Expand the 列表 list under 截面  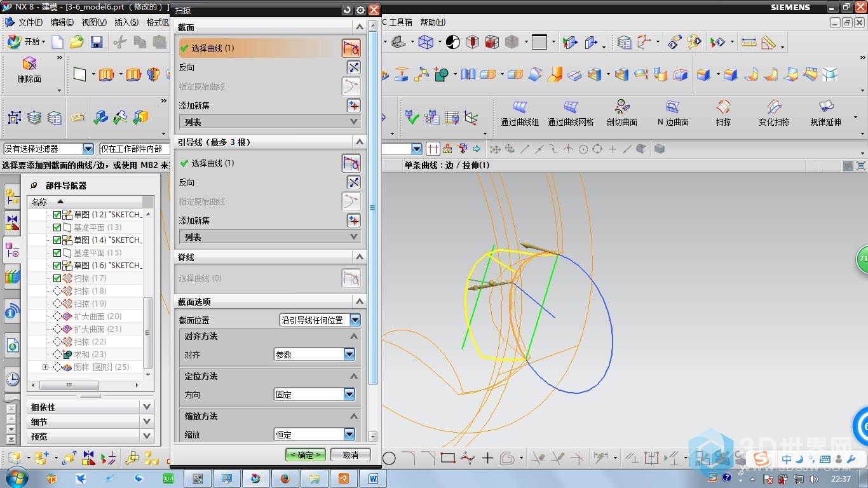point(270,122)
